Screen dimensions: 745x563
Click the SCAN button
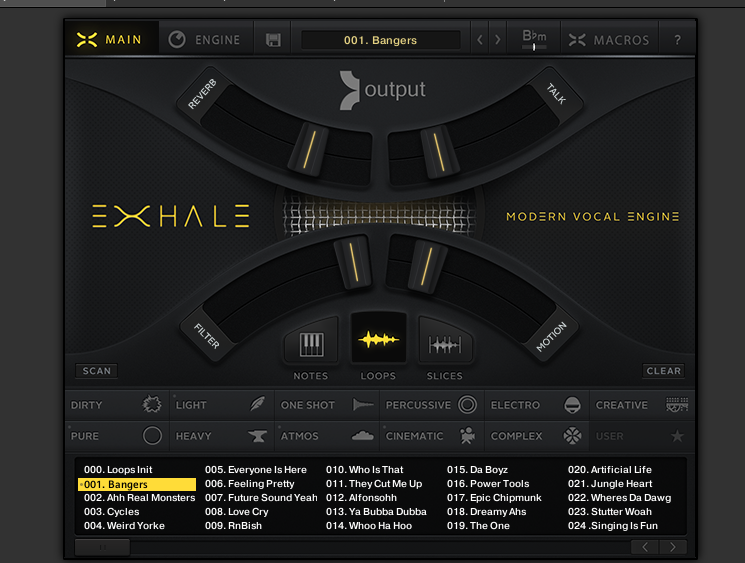click(96, 371)
